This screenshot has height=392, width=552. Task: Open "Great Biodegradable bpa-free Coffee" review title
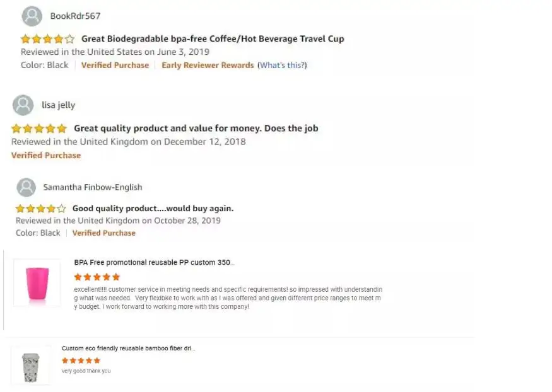pyautogui.click(x=213, y=39)
